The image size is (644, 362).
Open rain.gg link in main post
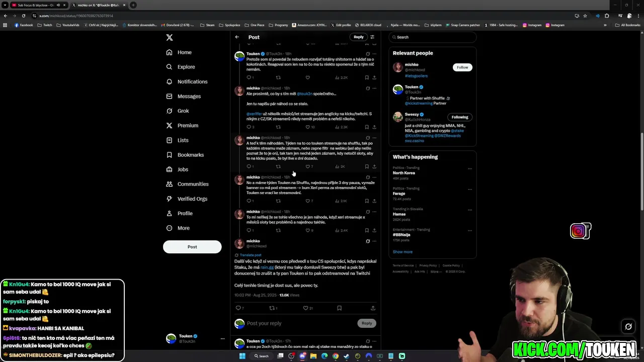pyautogui.click(x=267, y=267)
